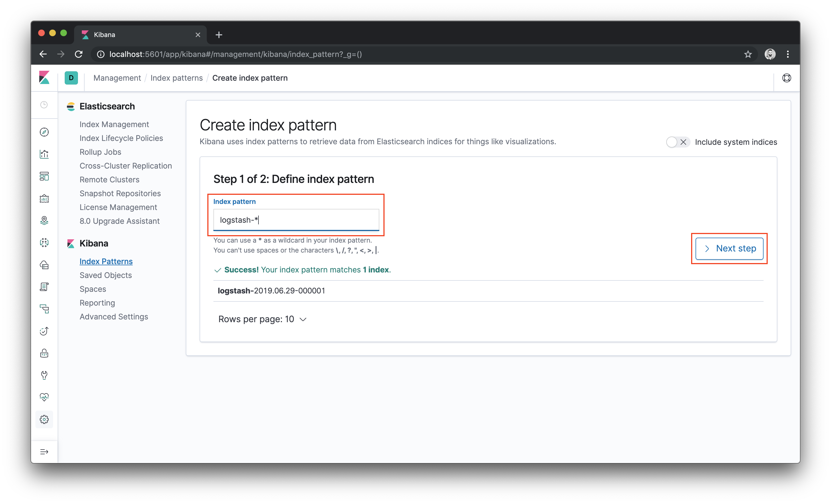Open the Stack Monitoring heartbeat icon
The height and width of the screenshot is (504, 831).
44,397
